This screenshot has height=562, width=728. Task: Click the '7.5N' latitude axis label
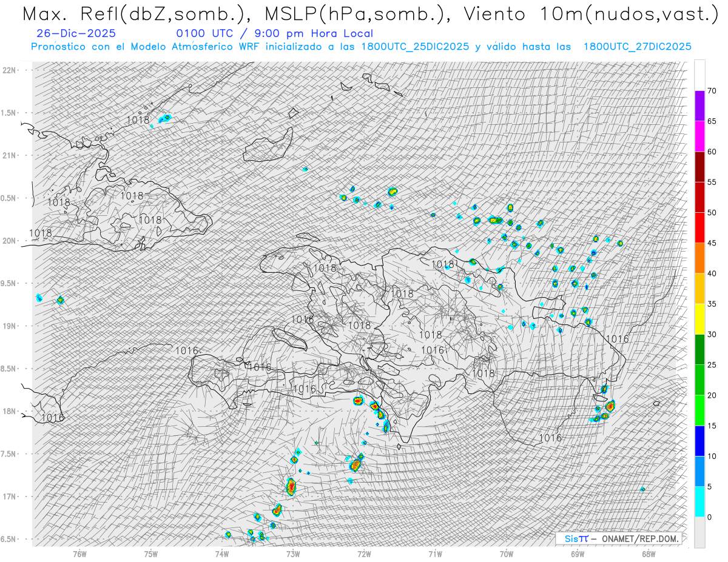(x=9, y=454)
